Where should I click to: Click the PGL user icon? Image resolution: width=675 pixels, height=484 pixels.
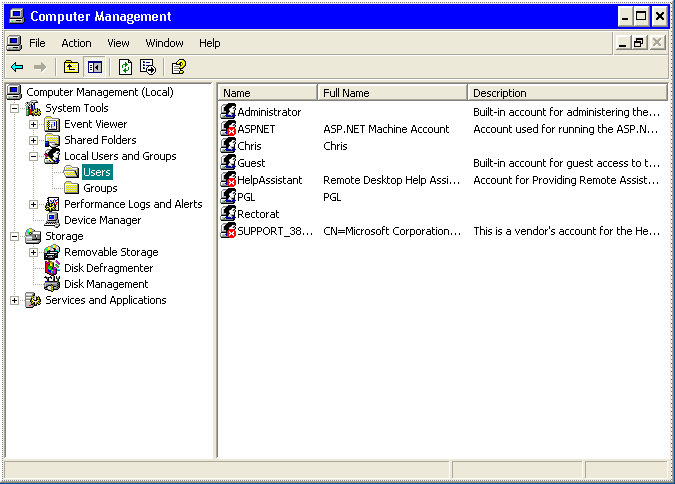coord(228,197)
